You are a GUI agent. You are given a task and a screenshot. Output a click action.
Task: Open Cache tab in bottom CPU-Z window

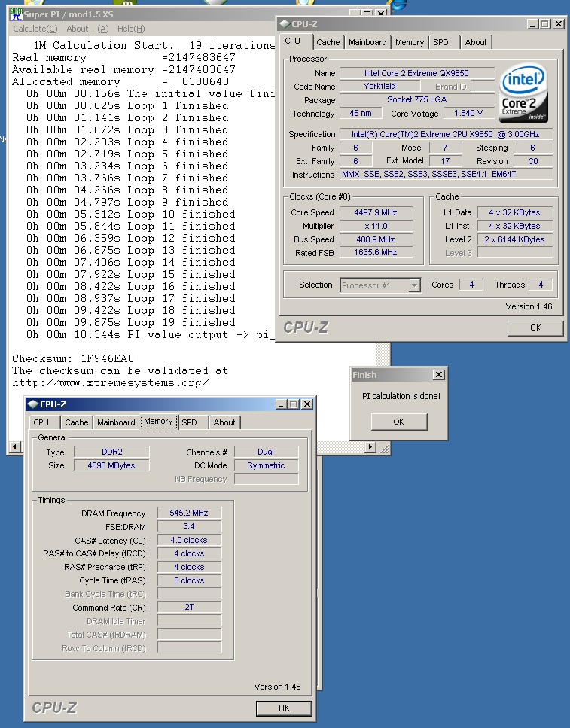pos(77,422)
